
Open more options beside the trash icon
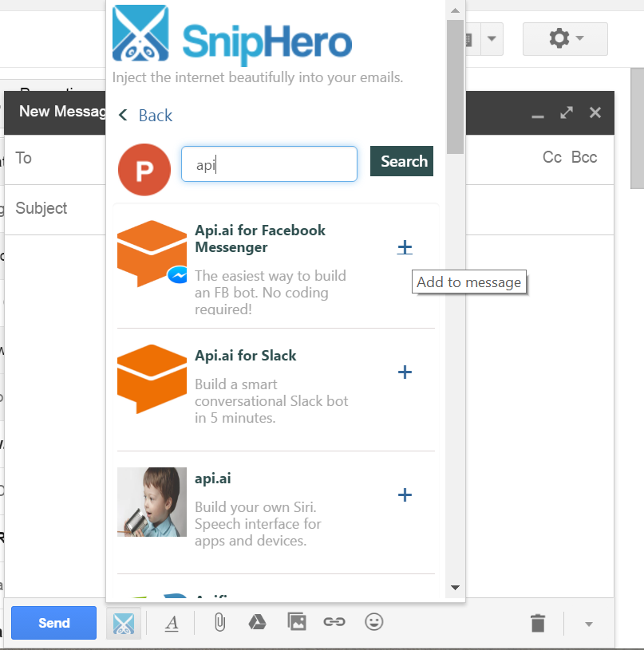588,623
